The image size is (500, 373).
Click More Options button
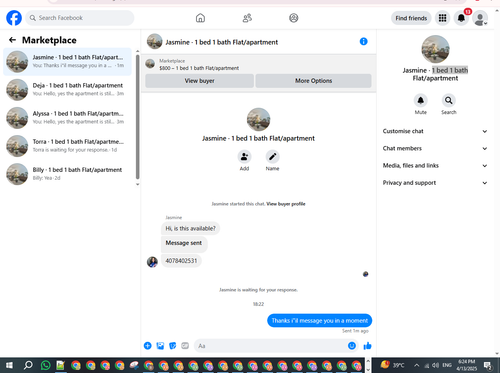[313, 81]
